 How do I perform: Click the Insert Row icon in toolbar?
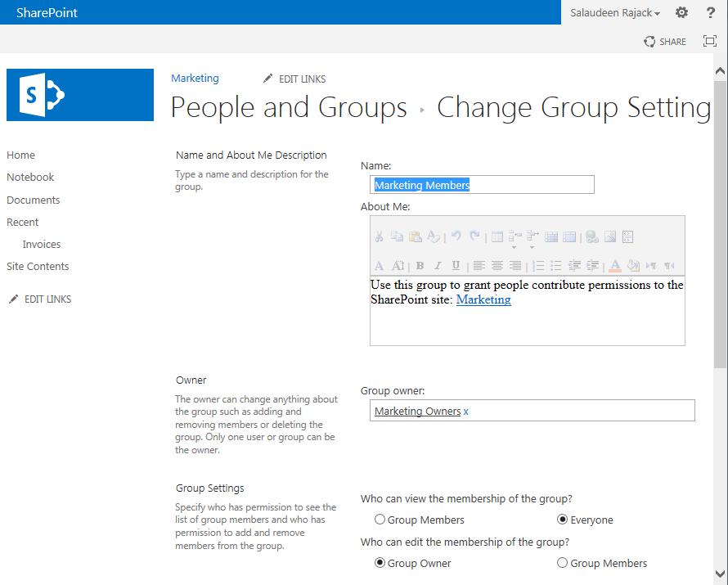click(515, 236)
